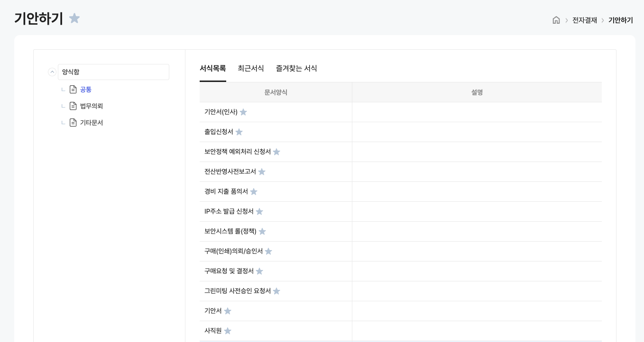This screenshot has width=644, height=342.
Task: Click 전자결재 in the breadcrumb
Action: [584, 20]
